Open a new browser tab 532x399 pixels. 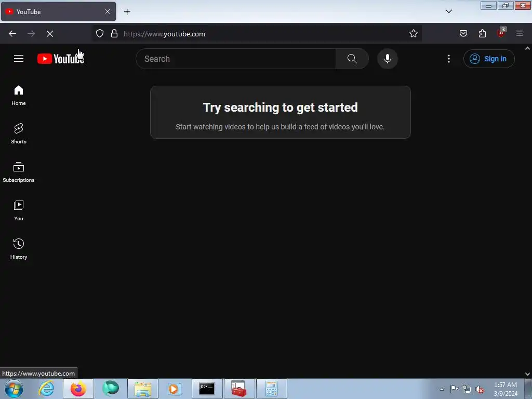click(x=127, y=12)
